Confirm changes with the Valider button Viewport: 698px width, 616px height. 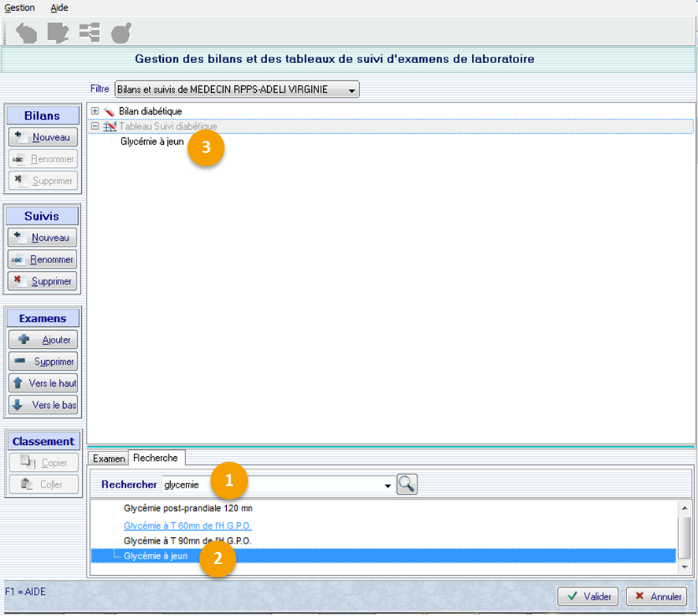(x=588, y=596)
